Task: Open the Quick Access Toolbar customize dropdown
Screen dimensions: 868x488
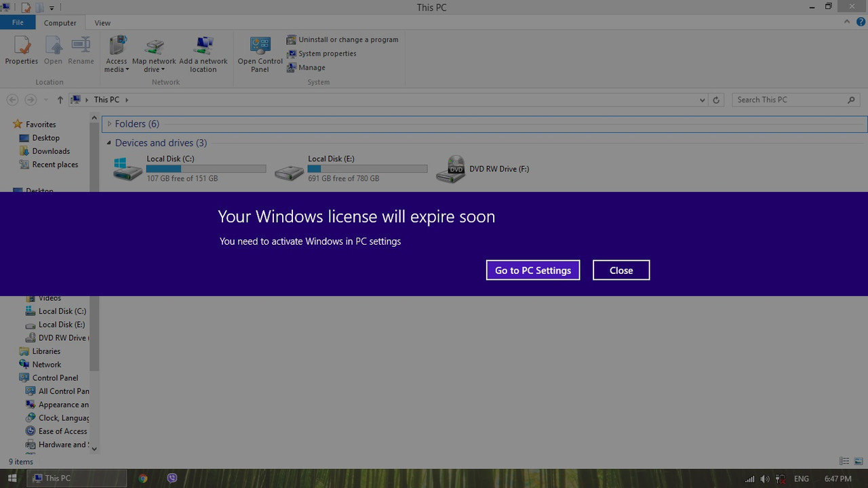Action: point(52,8)
